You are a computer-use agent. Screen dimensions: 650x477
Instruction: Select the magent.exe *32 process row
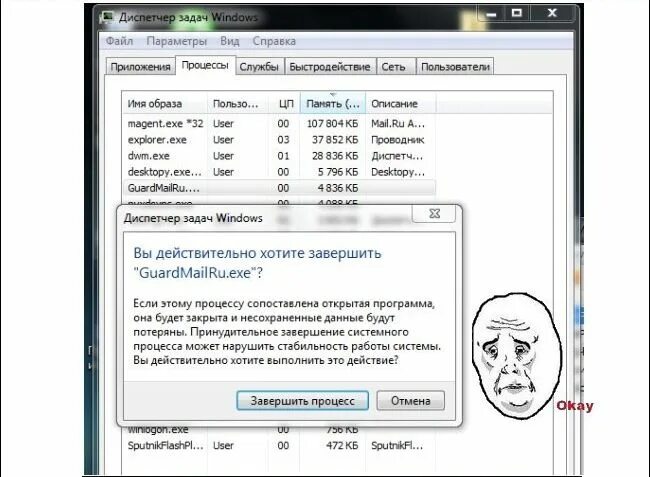coord(279,123)
